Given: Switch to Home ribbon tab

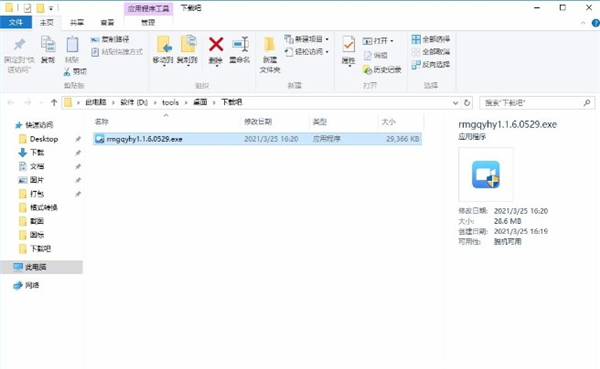Looking at the screenshot, I should [x=47, y=23].
